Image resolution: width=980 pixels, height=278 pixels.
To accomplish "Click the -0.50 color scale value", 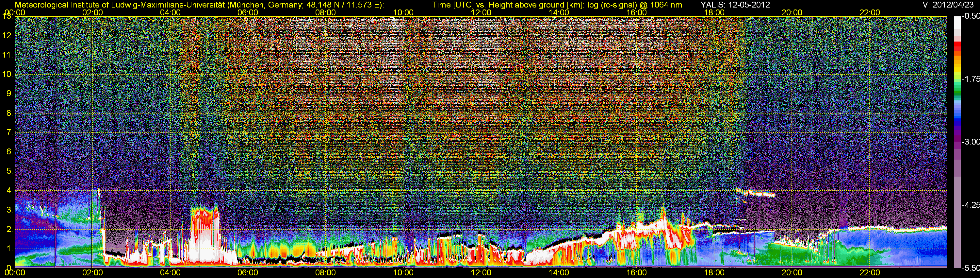I will point(971,16).
